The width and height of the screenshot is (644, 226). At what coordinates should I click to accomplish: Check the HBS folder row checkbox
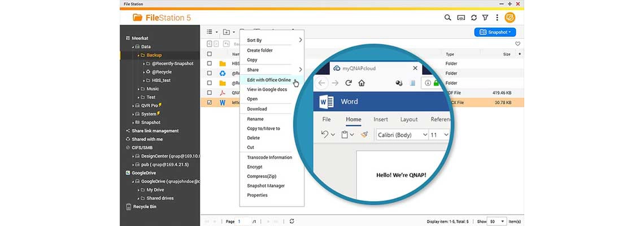(210, 64)
